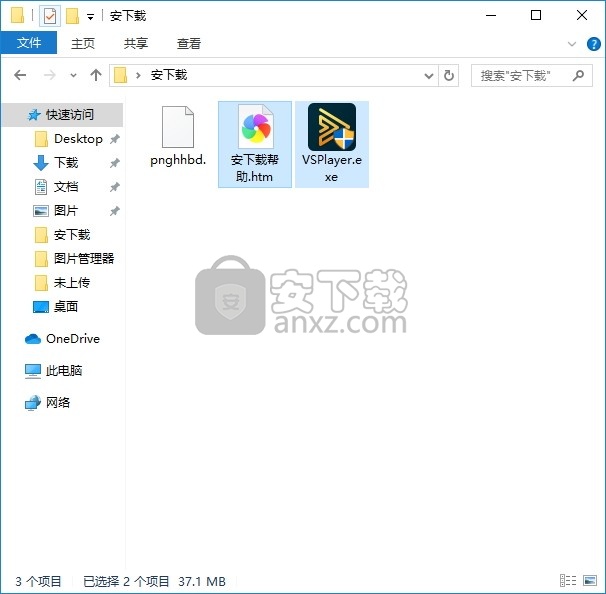Image resolution: width=606 pixels, height=594 pixels.
Task: Click the 安下载 breadcrumb in address bar
Action: pyautogui.click(x=169, y=75)
